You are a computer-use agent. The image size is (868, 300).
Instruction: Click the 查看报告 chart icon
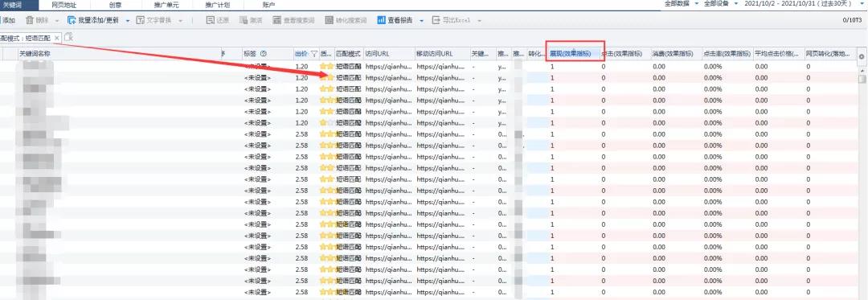[382, 20]
